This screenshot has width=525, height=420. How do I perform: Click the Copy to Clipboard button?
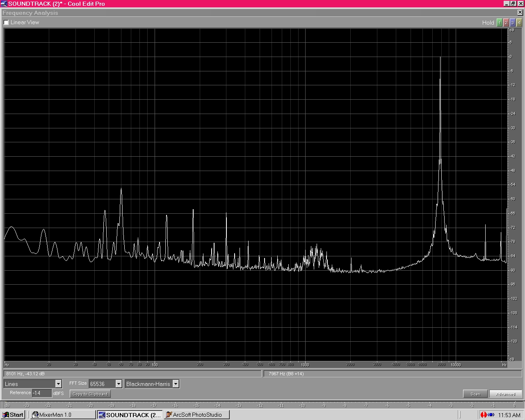coord(90,394)
